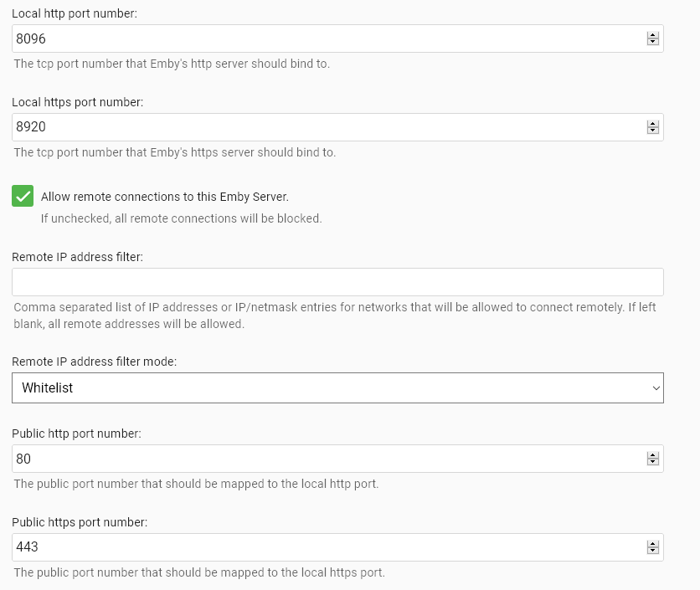Focus the Remote IP address filter text field
This screenshot has width=700, height=590.
click(335, 282)
